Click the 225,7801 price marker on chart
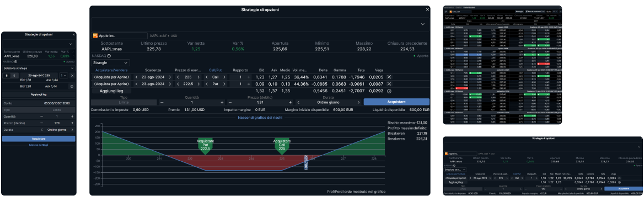The width and height of the screenshot is (644, 201). (305, 162)
